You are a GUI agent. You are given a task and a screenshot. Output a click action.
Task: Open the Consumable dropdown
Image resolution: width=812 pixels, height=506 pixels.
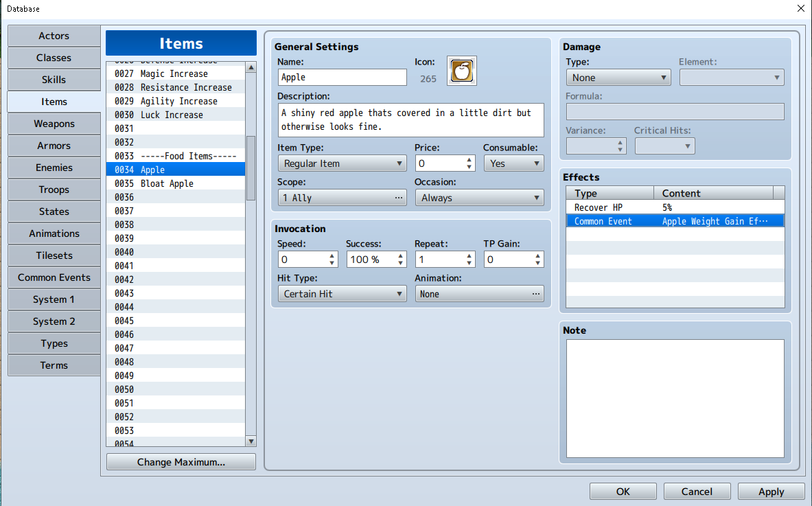pyautogui.click(x=513, y=163)
